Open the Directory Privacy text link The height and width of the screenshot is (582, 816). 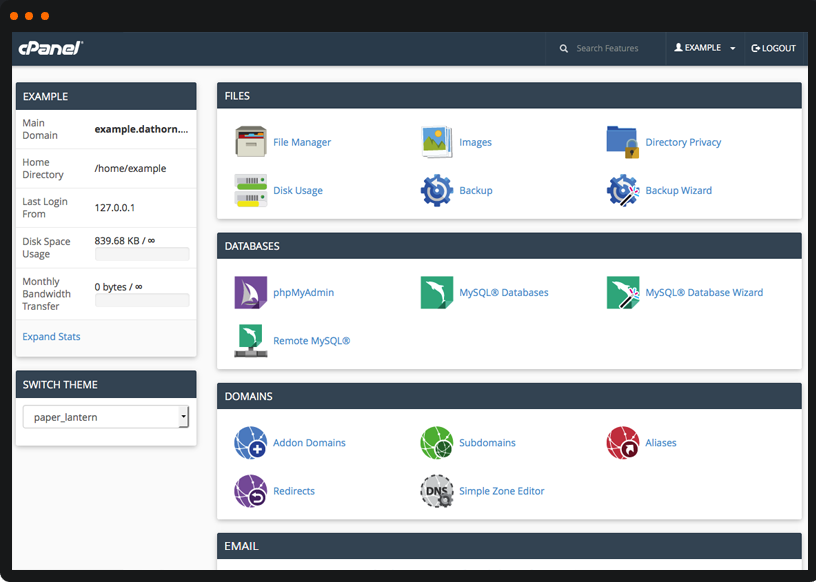(x=683, y=142)
